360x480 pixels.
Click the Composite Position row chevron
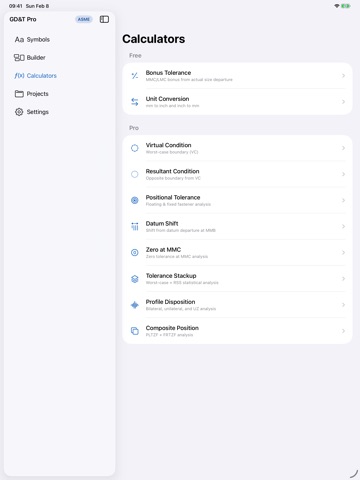[343, 331]
